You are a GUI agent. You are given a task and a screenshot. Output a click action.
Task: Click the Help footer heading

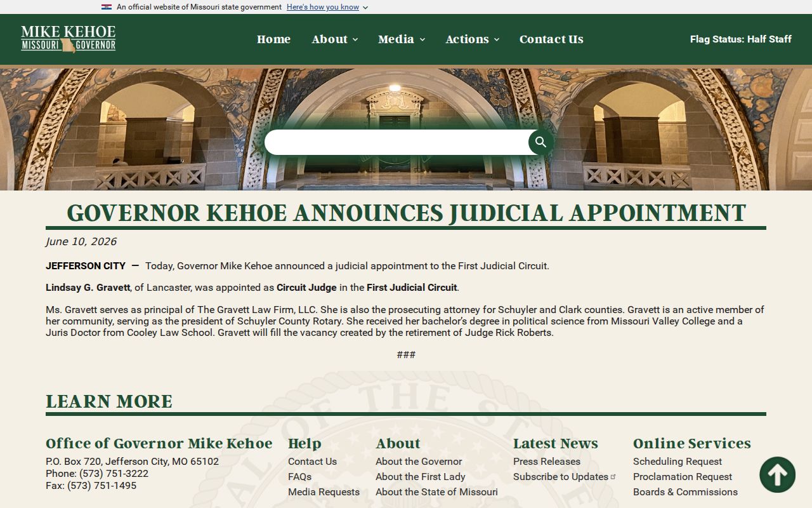(304, 443)
